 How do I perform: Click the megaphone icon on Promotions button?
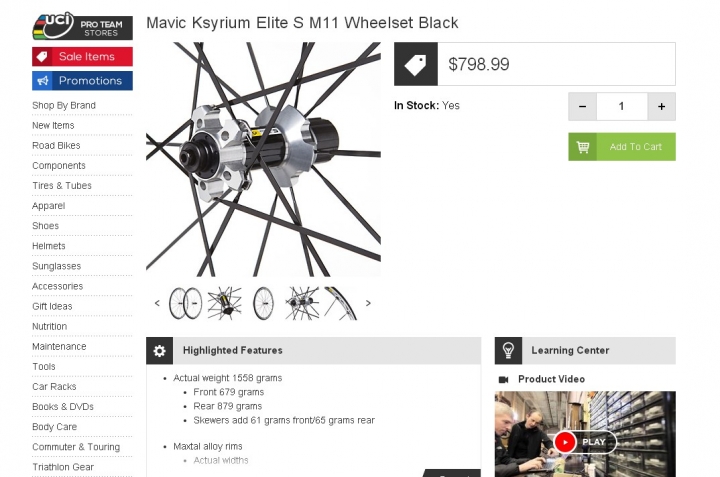click(x=43, y=81)
